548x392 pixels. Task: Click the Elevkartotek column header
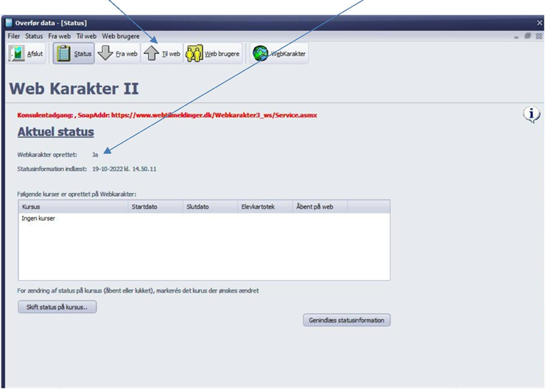[265, 206]
